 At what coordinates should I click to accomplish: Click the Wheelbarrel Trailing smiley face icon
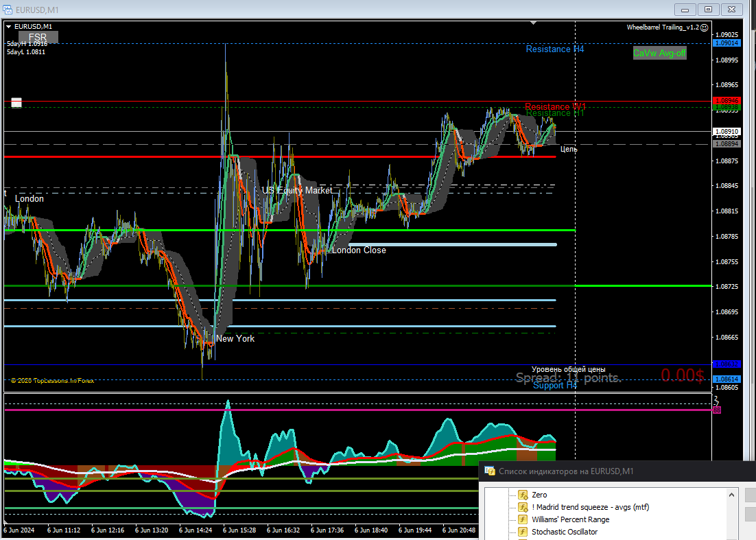coord(705,27)
